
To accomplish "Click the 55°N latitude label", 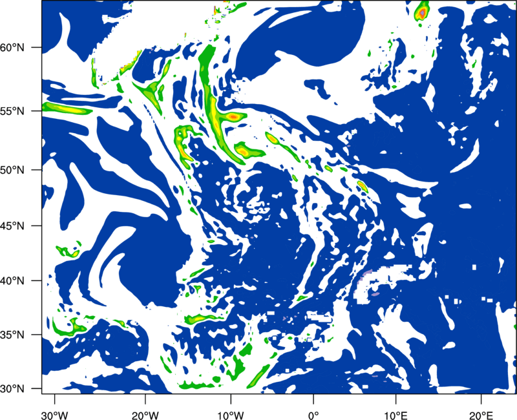I will (12, 111).
